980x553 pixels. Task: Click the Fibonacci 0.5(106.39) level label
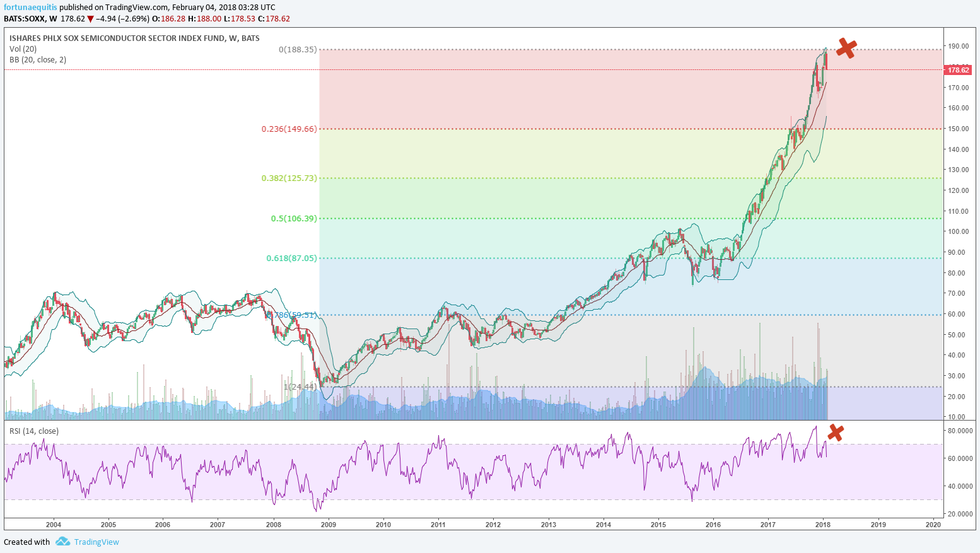[x=294, y=218]
